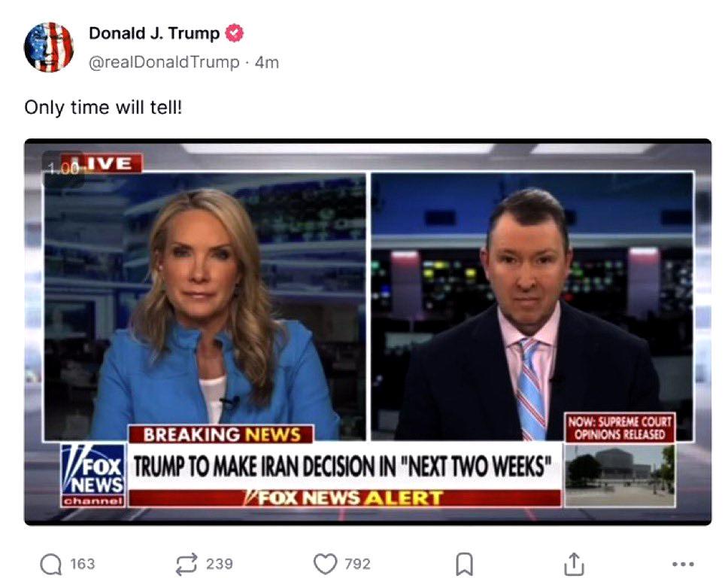728x578 pixels.
Task: Open the three-dot more options menu
Action: (683, 564)
